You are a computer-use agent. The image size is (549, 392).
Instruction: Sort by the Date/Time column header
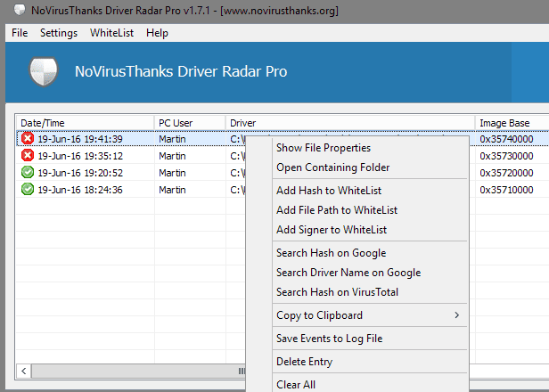(85, 123)
